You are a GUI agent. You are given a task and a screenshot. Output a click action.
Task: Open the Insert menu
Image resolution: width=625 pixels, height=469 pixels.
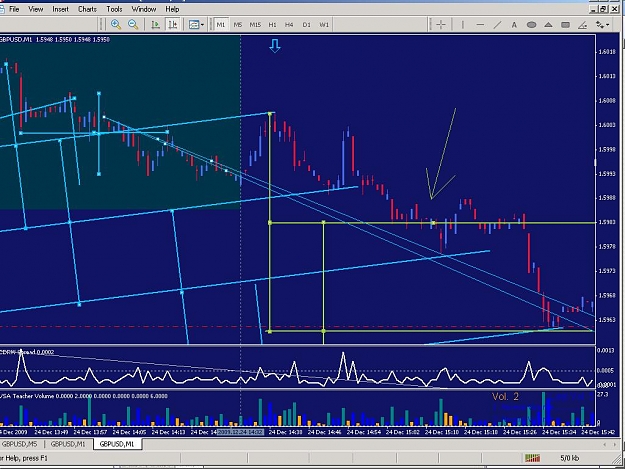tap(61, 9)
